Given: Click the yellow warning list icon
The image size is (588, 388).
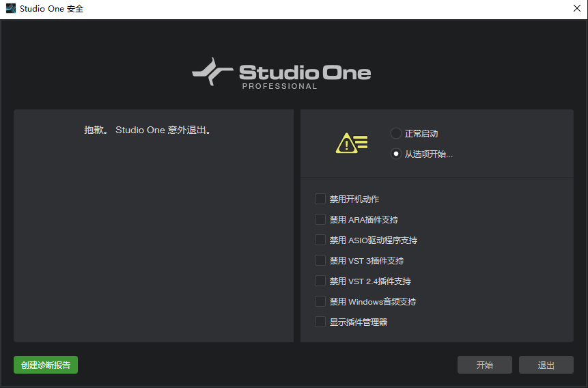Looking at the screenshot, I should (x=352, y=143).
